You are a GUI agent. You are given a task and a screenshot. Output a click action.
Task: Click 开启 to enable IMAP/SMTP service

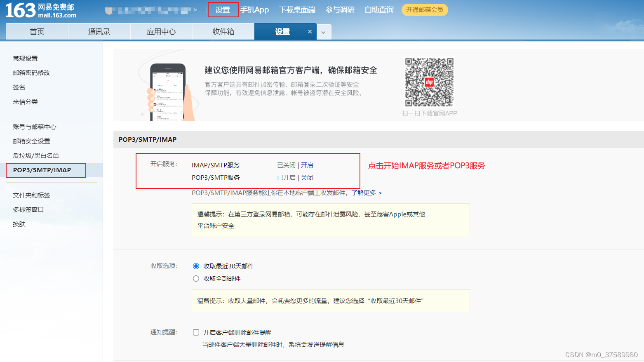(x=308, y=165)
